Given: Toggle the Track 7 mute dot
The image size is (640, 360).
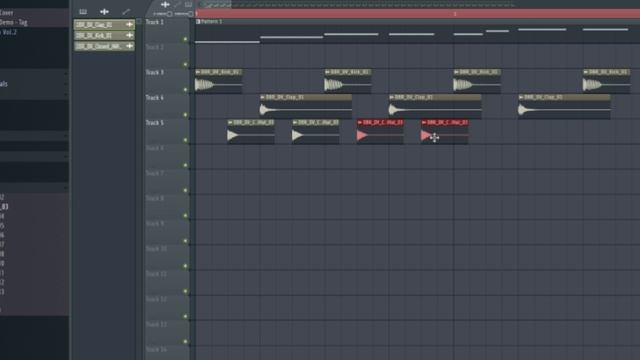Looking at the screenshot, I should tap(185, 191).
